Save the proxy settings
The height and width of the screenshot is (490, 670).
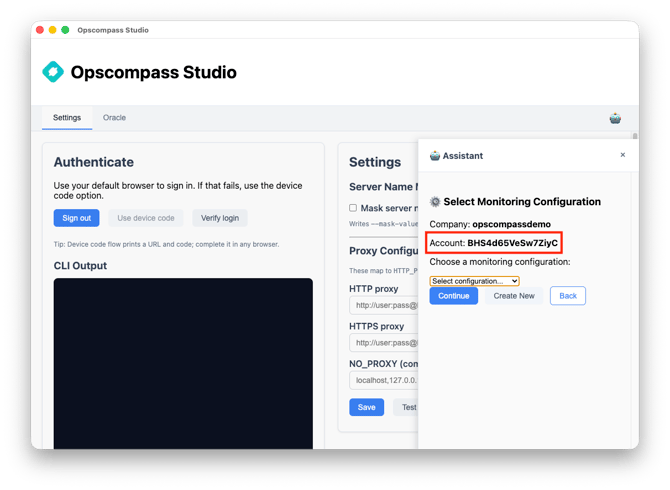(x=366, y=407)
